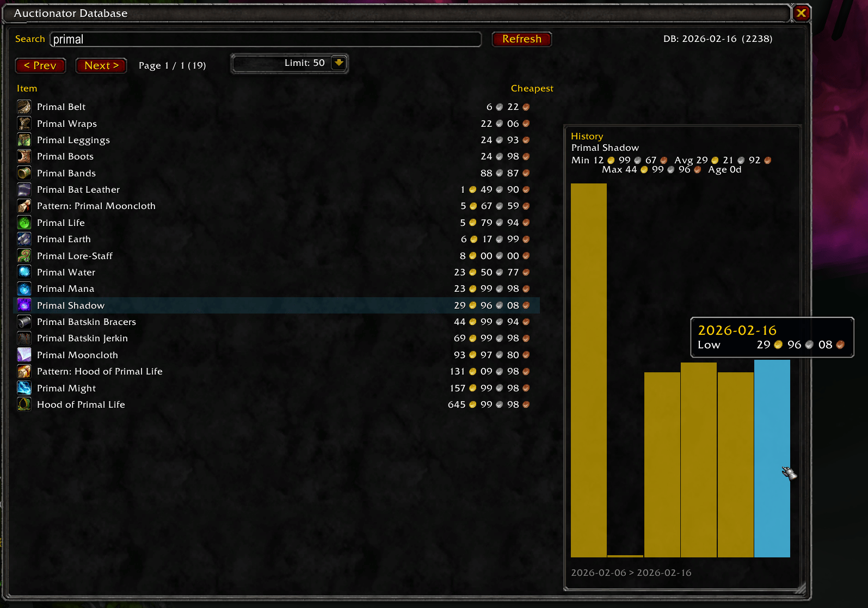868x608 pixels.
Task: Select the Primal Boots row name
Action: (x=65, y=156)
